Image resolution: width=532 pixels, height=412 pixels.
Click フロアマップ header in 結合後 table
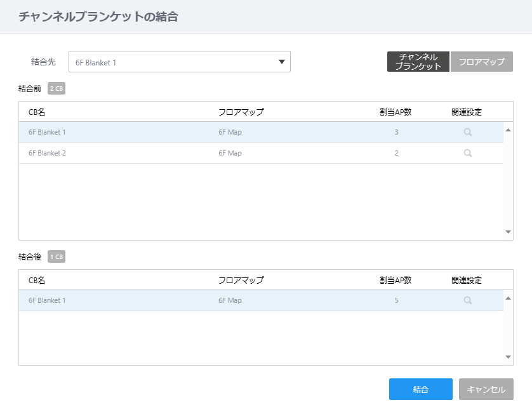click(x=241, y=281)
